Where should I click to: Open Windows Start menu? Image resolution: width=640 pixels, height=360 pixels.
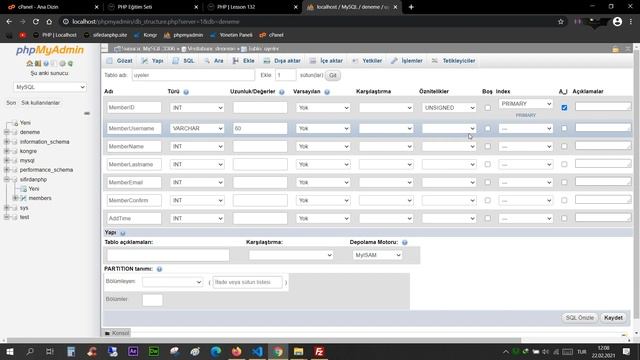coord(10,351)
